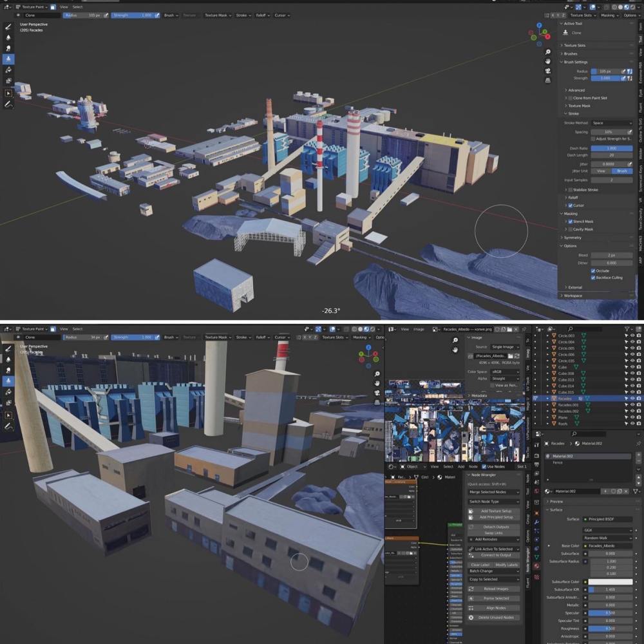Click the Modifiers wrench tab in properties editor

(537, 522)
